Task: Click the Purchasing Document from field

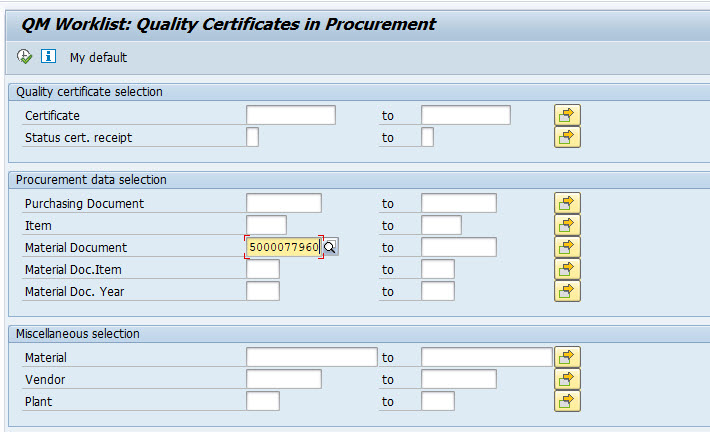Action: [x=284, y=203]
